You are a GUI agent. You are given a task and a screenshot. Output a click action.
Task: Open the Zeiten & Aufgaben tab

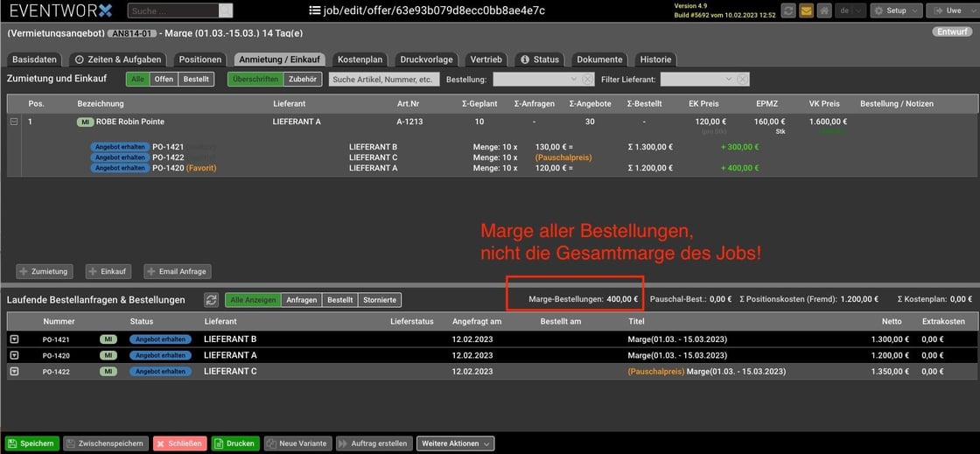point(117,59)
